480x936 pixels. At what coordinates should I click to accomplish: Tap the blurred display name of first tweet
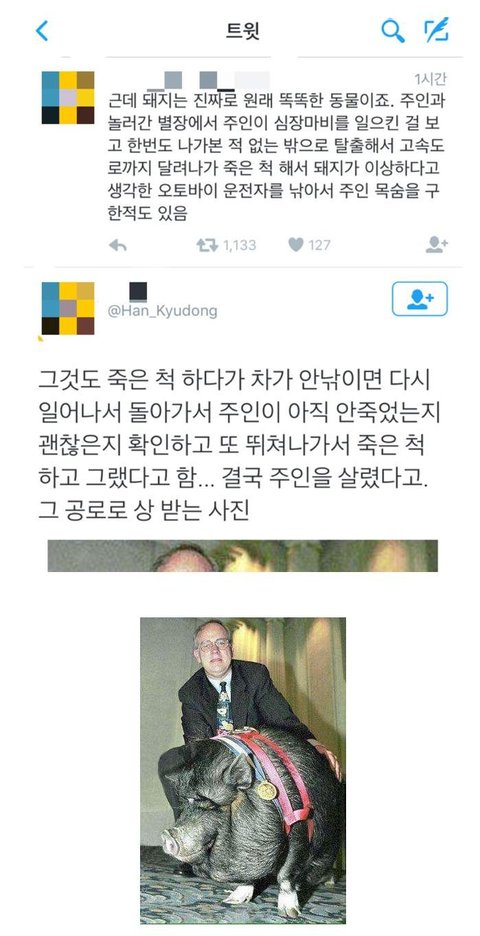point(208,79)
